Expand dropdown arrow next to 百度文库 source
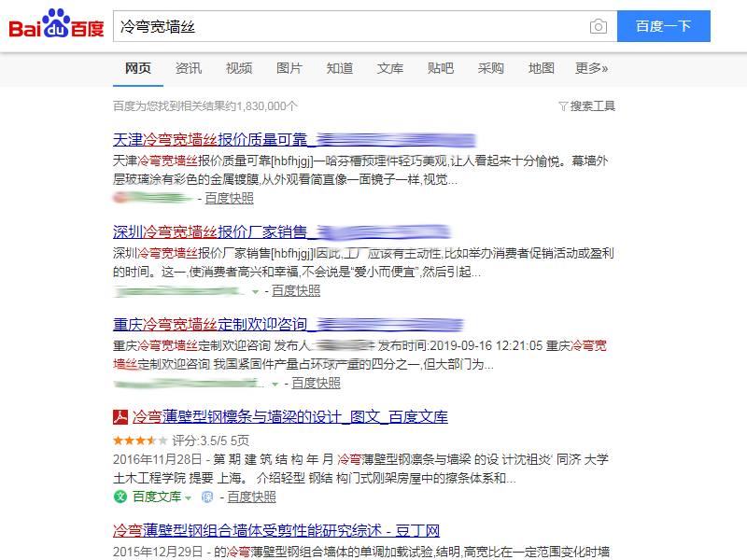Screen dimensions: 747x560 tap(189, 497)
